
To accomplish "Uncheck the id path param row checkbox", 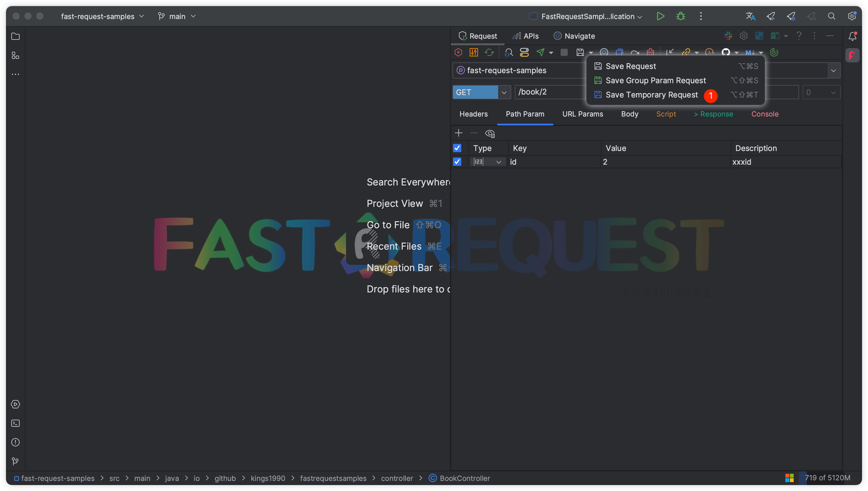I will 457,162.
